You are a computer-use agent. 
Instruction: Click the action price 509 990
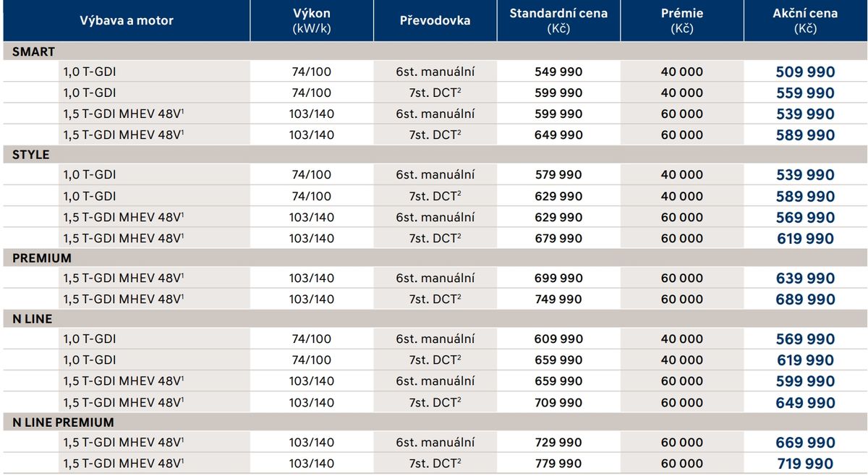pyautogui.click(x=805, y=72)
